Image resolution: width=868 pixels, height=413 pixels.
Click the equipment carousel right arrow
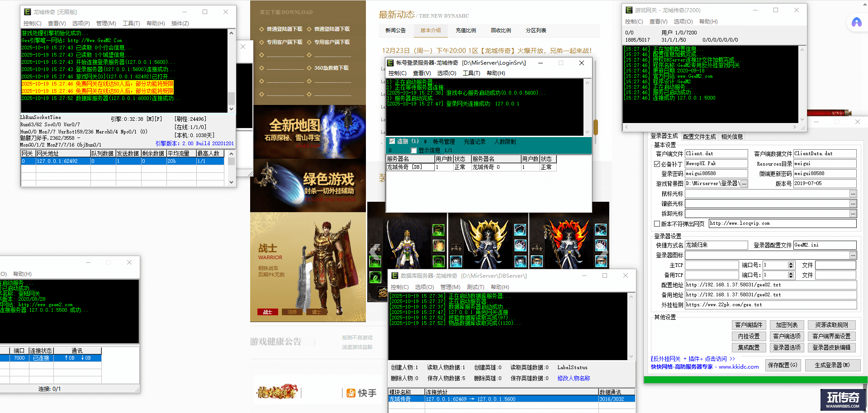(604, 252)
